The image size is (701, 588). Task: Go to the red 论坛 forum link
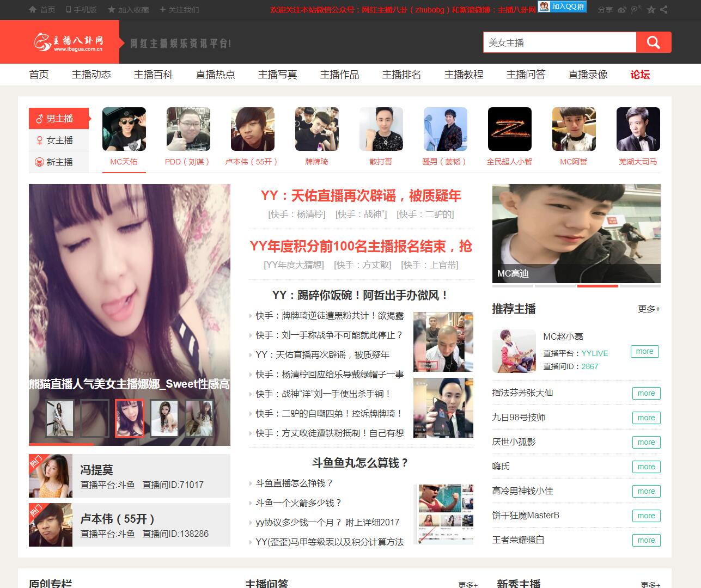641,75
